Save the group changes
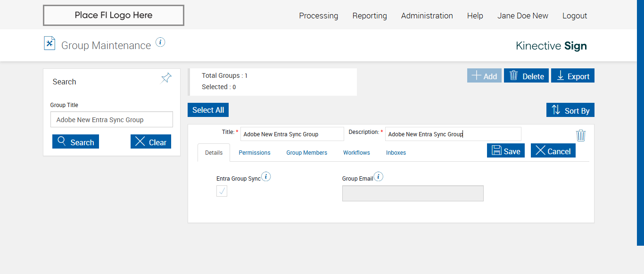644x274 pixels. coord(505,151)
